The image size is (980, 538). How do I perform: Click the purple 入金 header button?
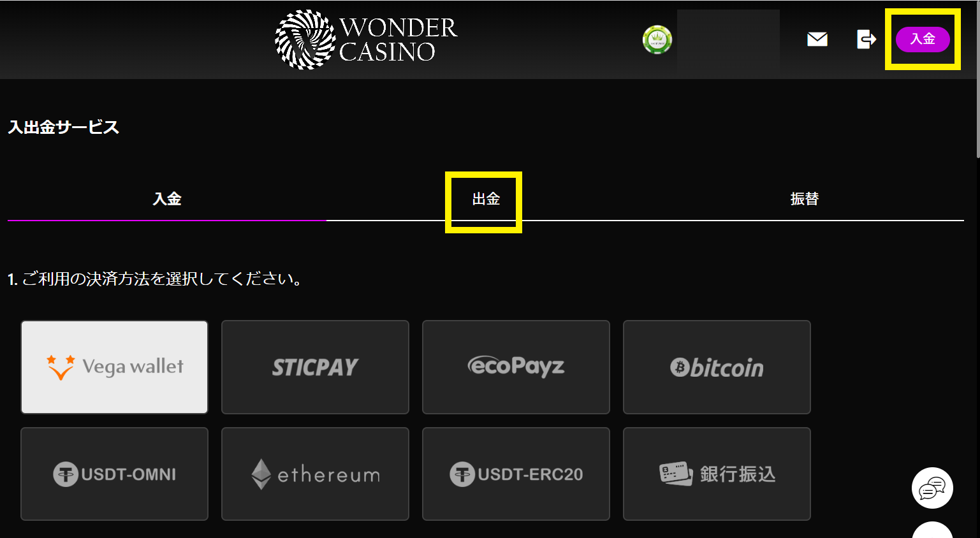tap(923, 39)
